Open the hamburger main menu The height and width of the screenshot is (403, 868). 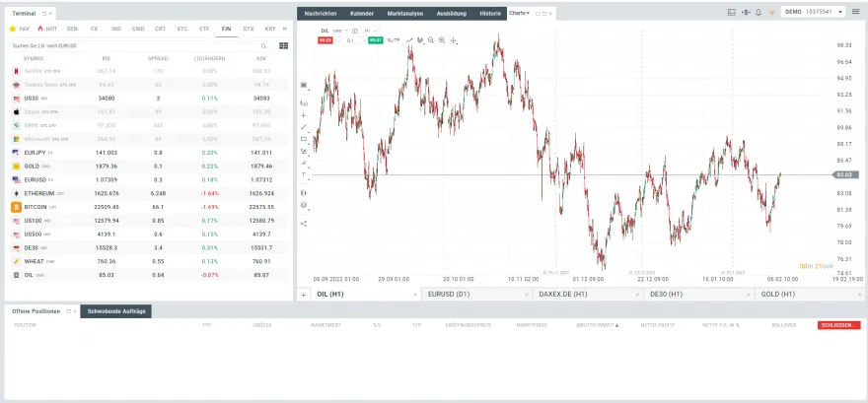pos(856,12)
